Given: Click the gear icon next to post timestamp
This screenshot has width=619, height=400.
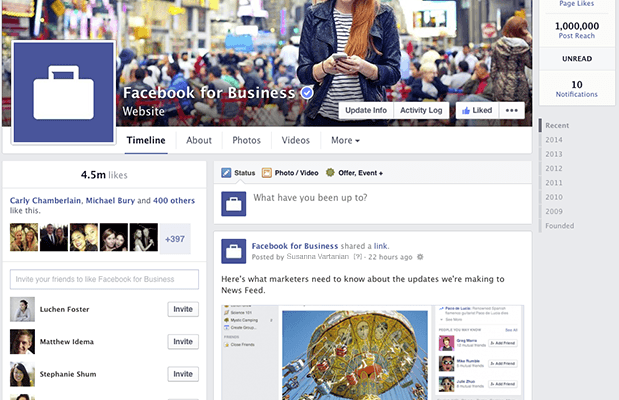Looking at the screenshot, I should pos(420,257).
